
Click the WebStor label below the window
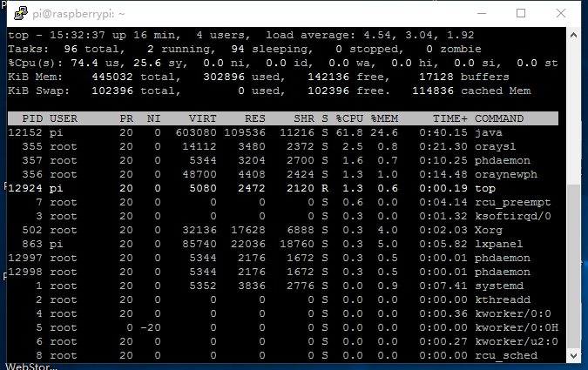(31, 367)
